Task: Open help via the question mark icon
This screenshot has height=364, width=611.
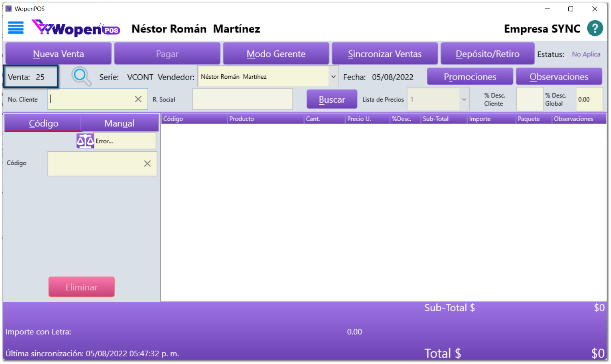Action: pyautogui.click(x=595, y=28)
